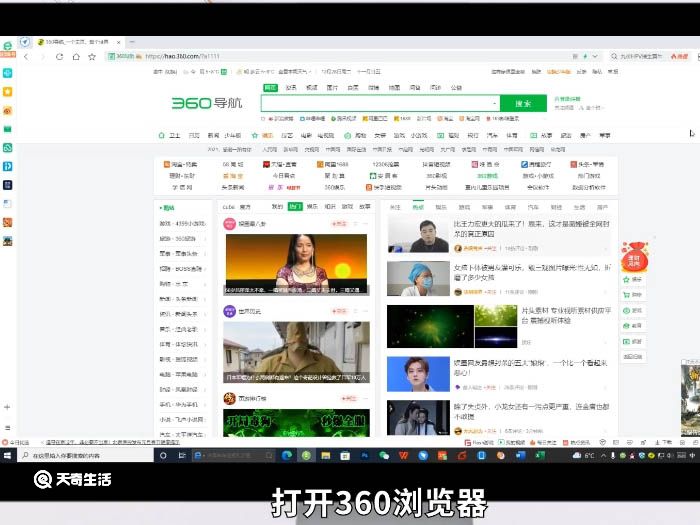Select the 网页 search tab

270,88
